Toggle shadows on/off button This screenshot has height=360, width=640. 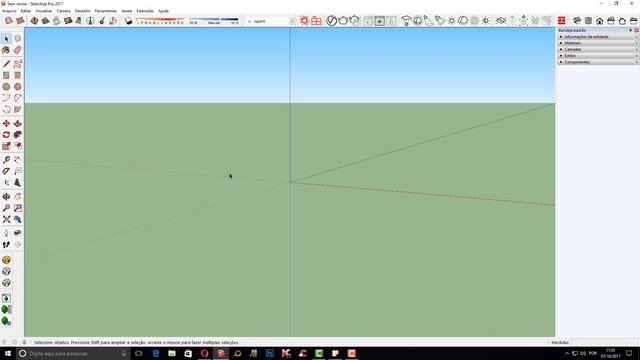point(129,21)
